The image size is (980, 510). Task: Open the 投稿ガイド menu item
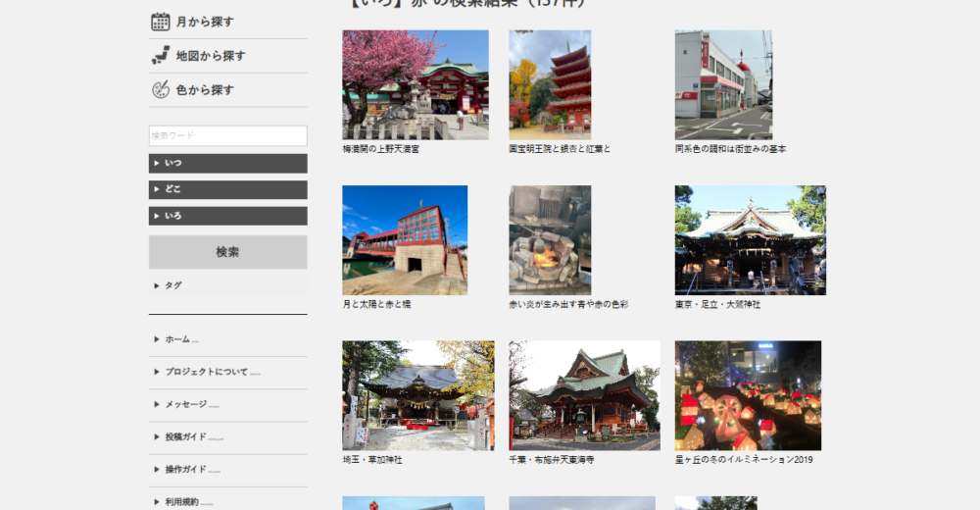coord(194,437)
